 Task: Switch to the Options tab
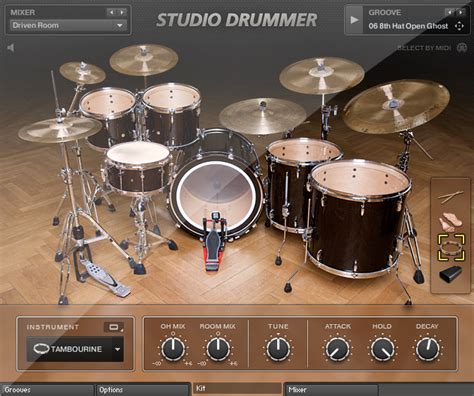(142, 390)
